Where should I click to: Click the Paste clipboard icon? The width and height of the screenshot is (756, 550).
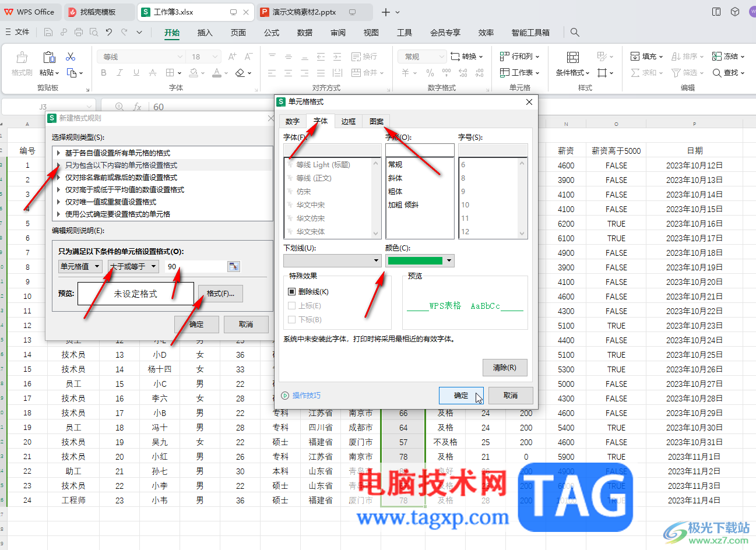tap(49, 57)
